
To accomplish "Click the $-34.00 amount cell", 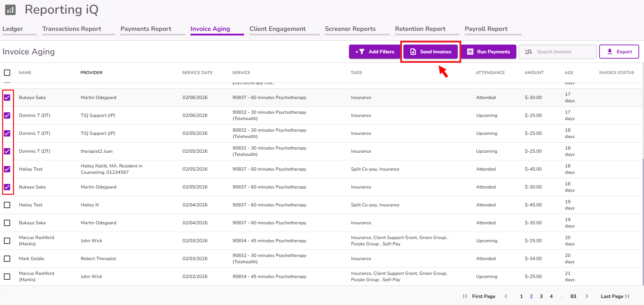I will click(534, 259).
